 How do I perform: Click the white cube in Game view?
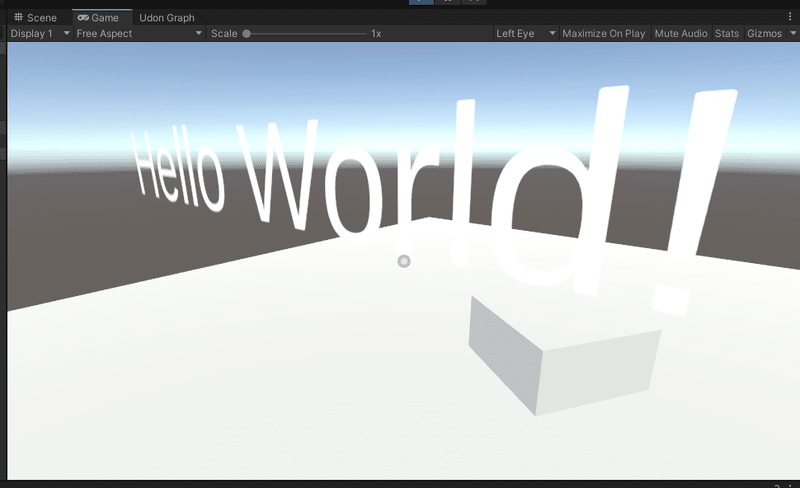click(x=564, y=355)
